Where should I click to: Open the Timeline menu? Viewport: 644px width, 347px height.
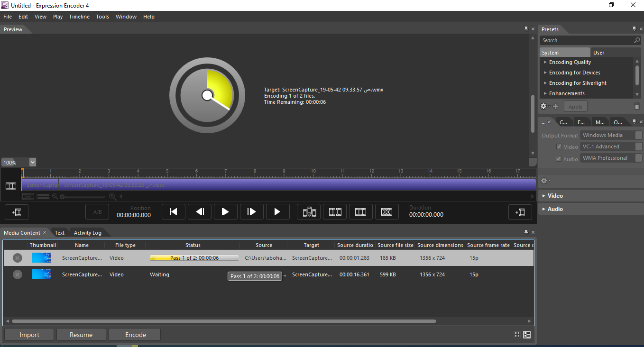point(79,17)
